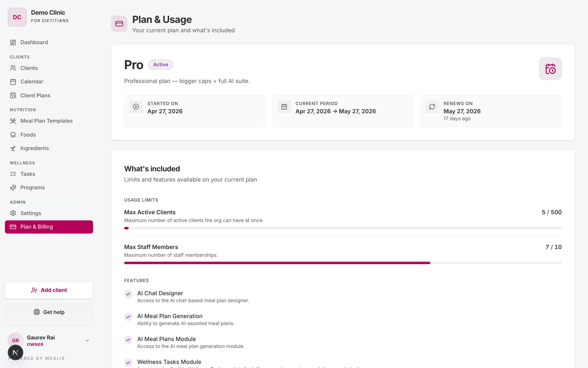Viewport: 588px width, 368px height.
Task: Click the AI Meal Plans Module checkmark
Action: [128, 340]
